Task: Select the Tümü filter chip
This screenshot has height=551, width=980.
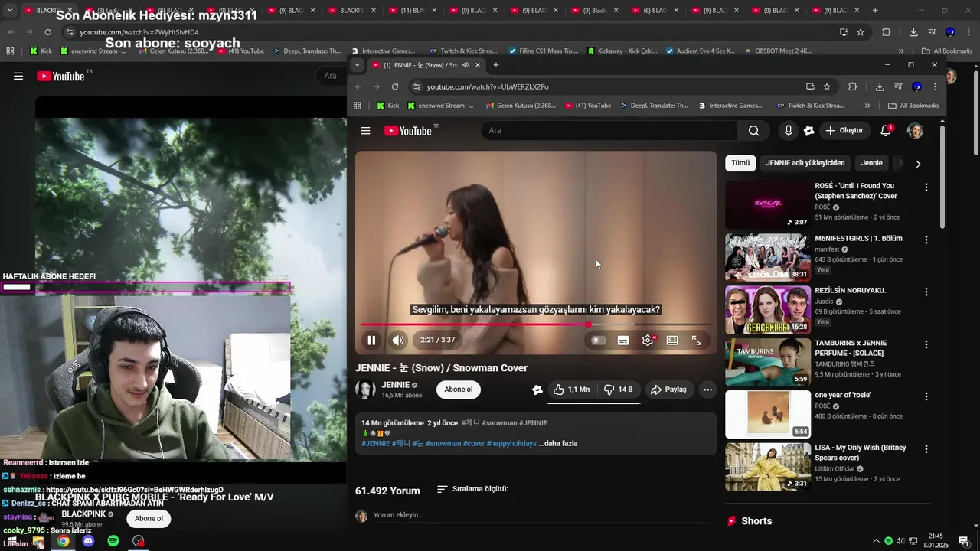Action: click(740, 163)
